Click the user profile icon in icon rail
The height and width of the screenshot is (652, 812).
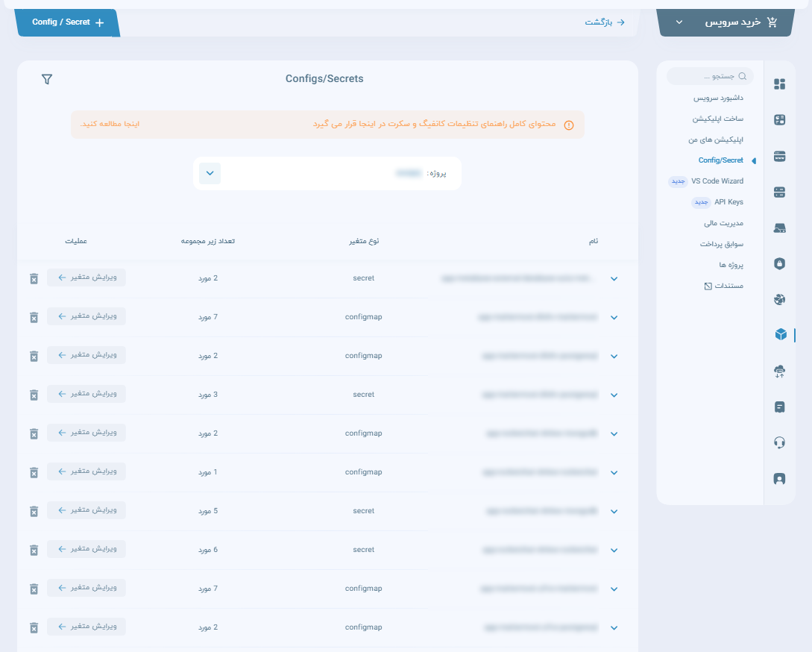coord(780,478)
